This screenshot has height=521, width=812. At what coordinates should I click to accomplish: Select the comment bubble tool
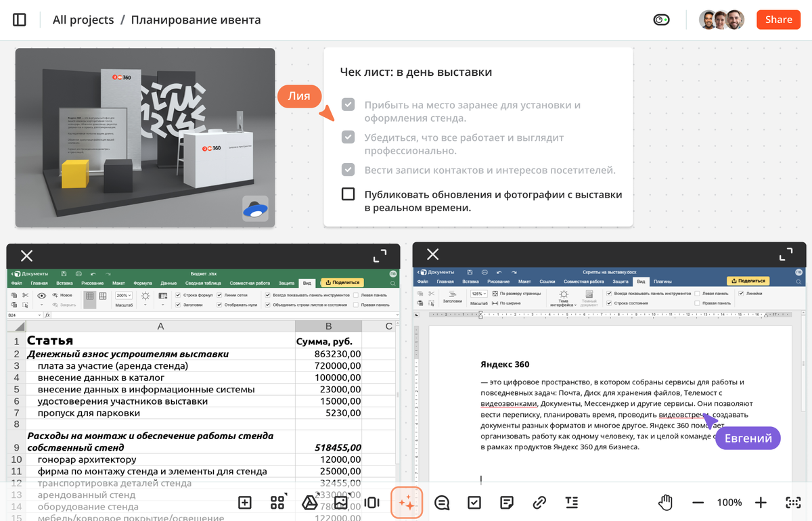(x=442, y=502)
